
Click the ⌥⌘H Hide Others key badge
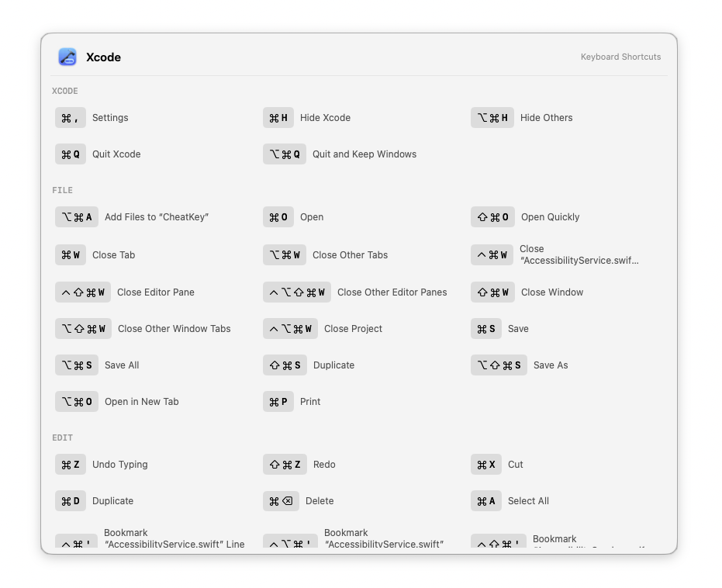(x=492, y=118)
